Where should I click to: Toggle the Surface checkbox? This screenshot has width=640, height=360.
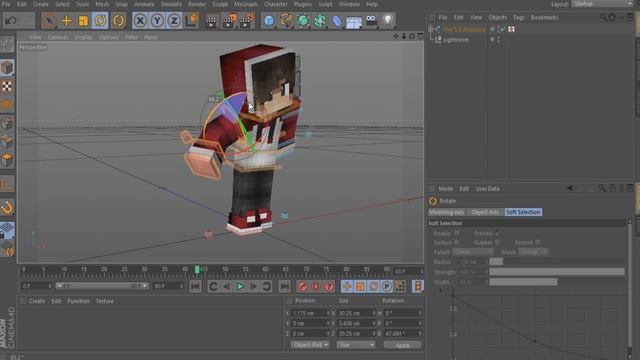(457, 242)
